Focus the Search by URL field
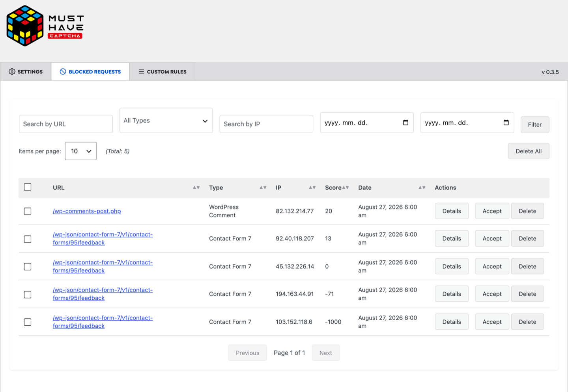Image resolution: width=568 pixels, height=392 pixels. 66,124
